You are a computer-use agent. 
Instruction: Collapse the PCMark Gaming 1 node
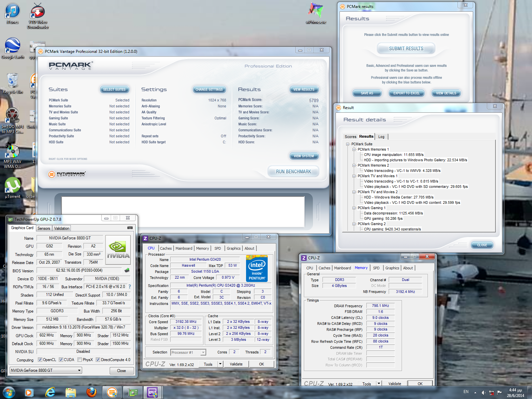point(354,208)
